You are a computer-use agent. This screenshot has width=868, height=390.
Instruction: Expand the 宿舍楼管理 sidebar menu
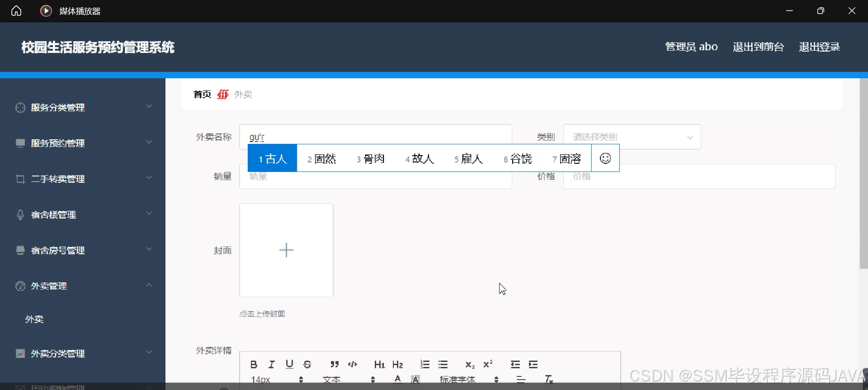83,214
